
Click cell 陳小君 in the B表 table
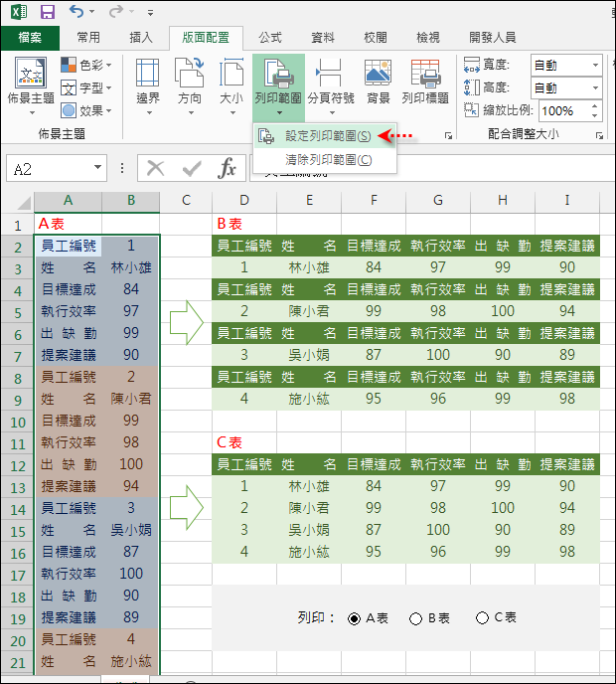(309, 311)
